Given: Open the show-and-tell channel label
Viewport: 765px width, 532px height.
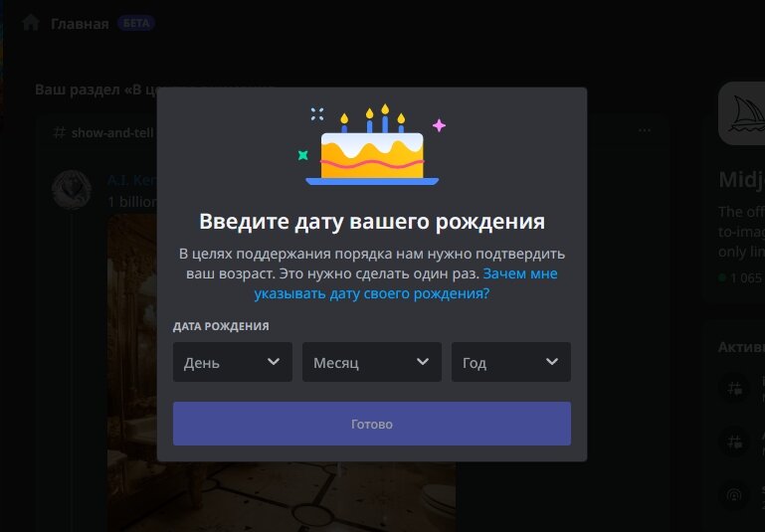Looking at the screenshot, I should point(112,132).
